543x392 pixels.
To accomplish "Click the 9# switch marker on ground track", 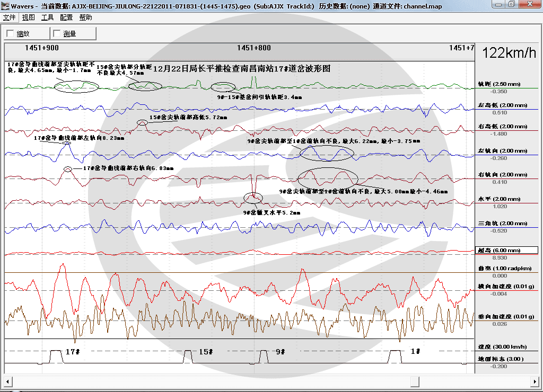I will (280, 352).
